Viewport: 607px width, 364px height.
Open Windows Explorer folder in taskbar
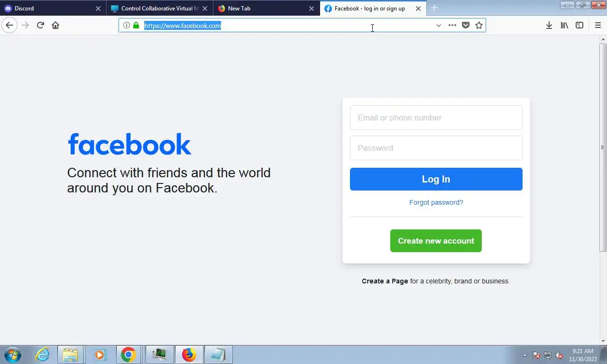[x=70, y=355]
